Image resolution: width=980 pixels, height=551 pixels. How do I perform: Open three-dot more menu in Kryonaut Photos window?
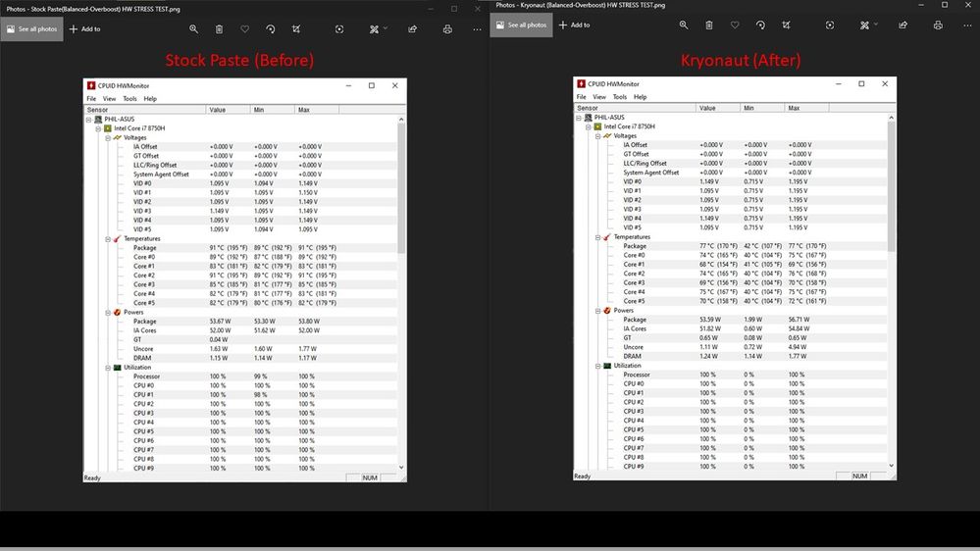[967, 25]
